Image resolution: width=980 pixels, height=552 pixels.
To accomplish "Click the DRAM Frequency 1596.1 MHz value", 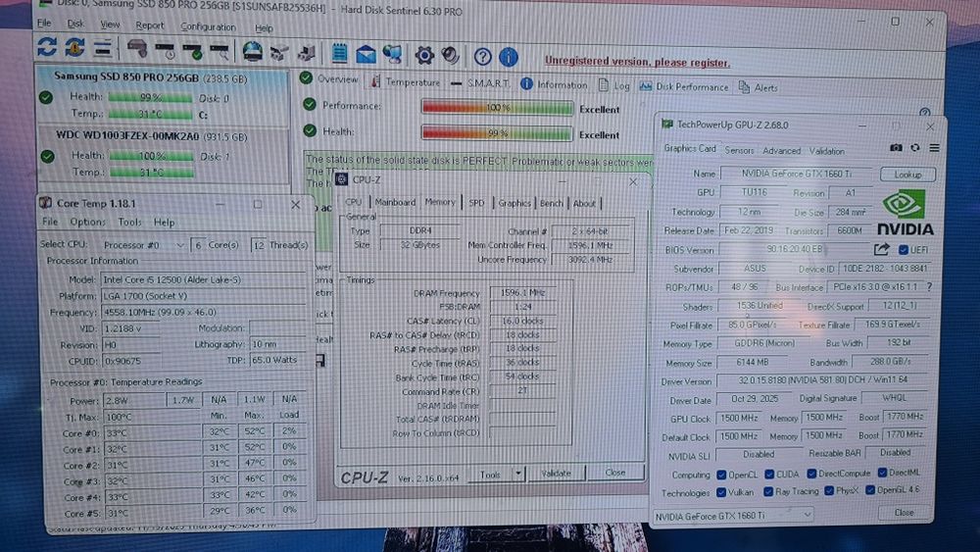I will 522,292.
